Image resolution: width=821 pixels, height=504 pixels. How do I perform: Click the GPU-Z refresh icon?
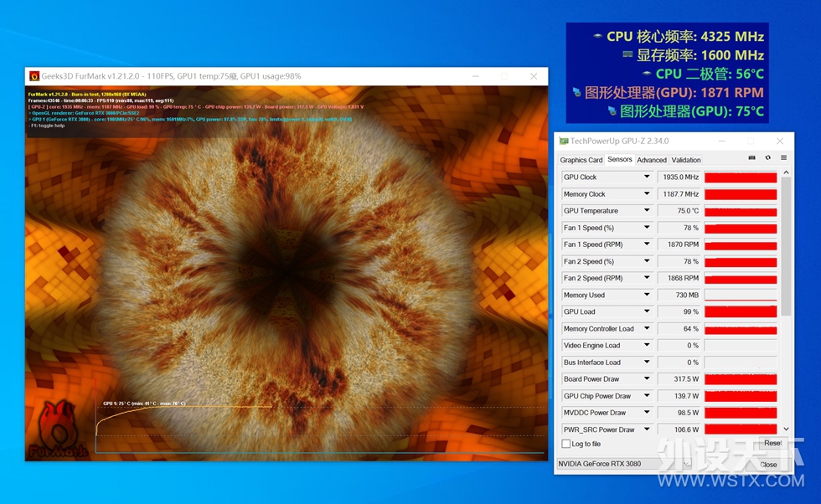[767, 157]
